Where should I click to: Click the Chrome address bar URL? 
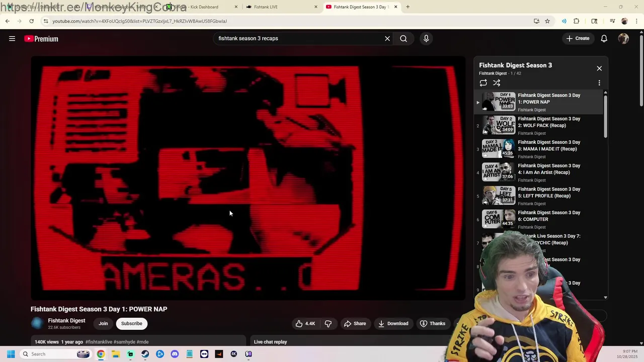(139, 21)
